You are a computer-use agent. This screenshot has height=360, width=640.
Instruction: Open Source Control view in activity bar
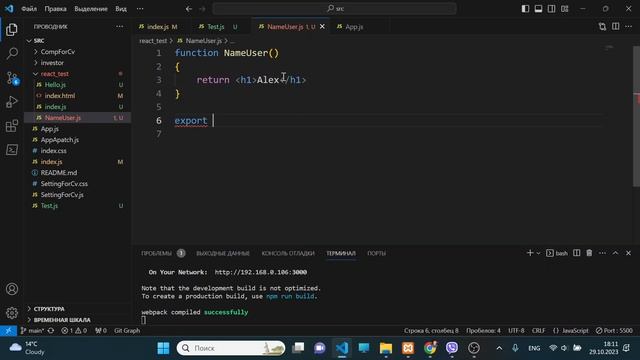(12, 78)
